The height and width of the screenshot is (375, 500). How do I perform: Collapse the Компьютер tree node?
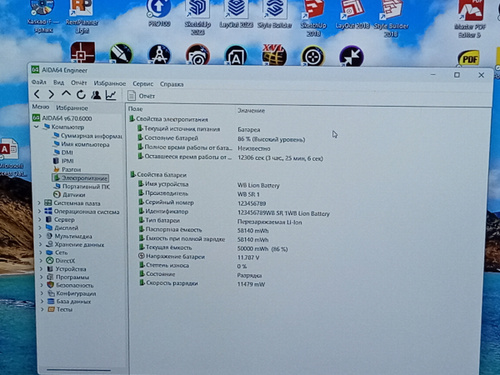(x=36, y=127)
